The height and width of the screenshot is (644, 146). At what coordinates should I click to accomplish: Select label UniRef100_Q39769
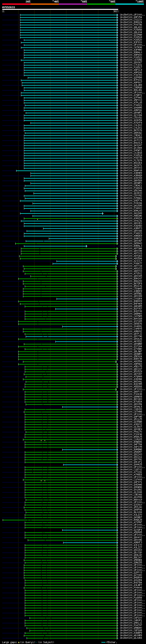click(x=131, y=178)
